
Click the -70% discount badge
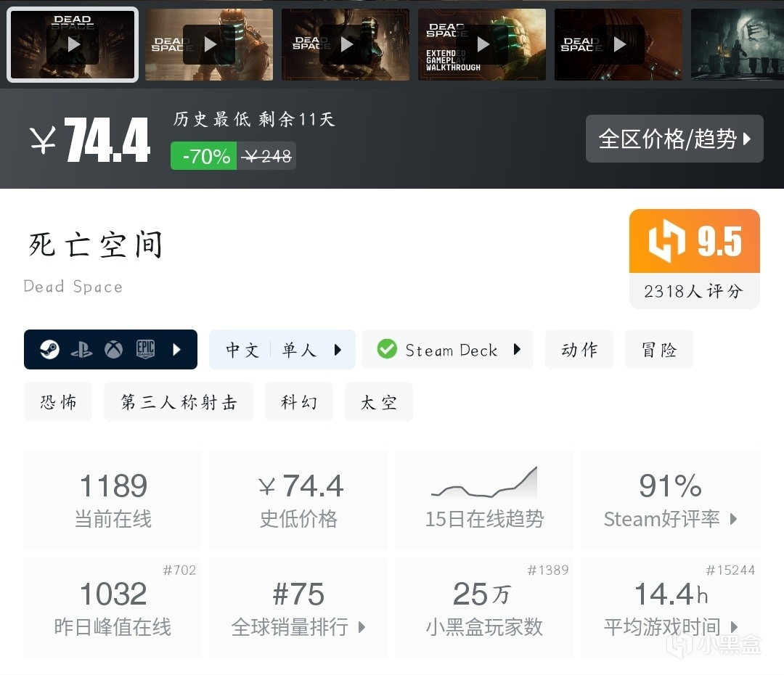[x=203, y=156]
